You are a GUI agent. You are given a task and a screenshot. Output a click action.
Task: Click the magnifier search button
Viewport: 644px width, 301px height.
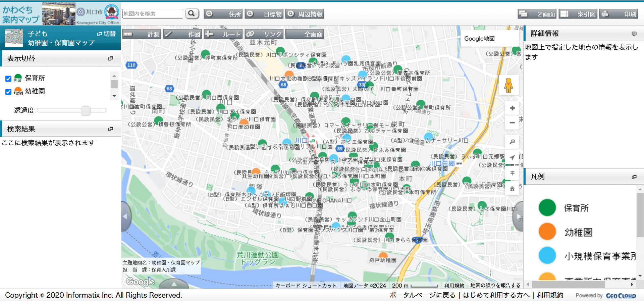(192, 14)
